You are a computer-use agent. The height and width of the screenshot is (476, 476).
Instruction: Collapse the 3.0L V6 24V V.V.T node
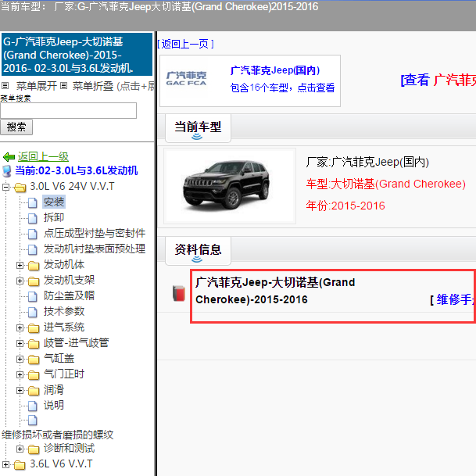point(5,188)
